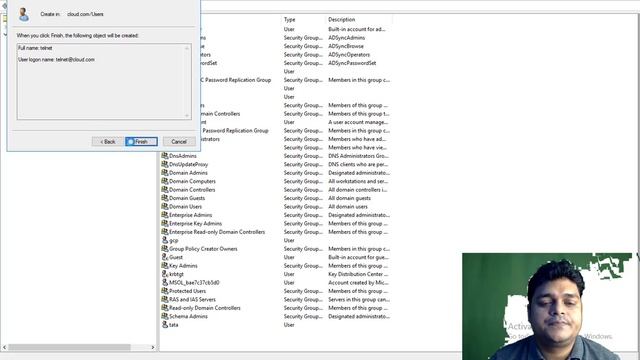Click the right arrow of horizontal scrollbar
This screenshot has width=640, height=360.
click(x=153, y=347)
